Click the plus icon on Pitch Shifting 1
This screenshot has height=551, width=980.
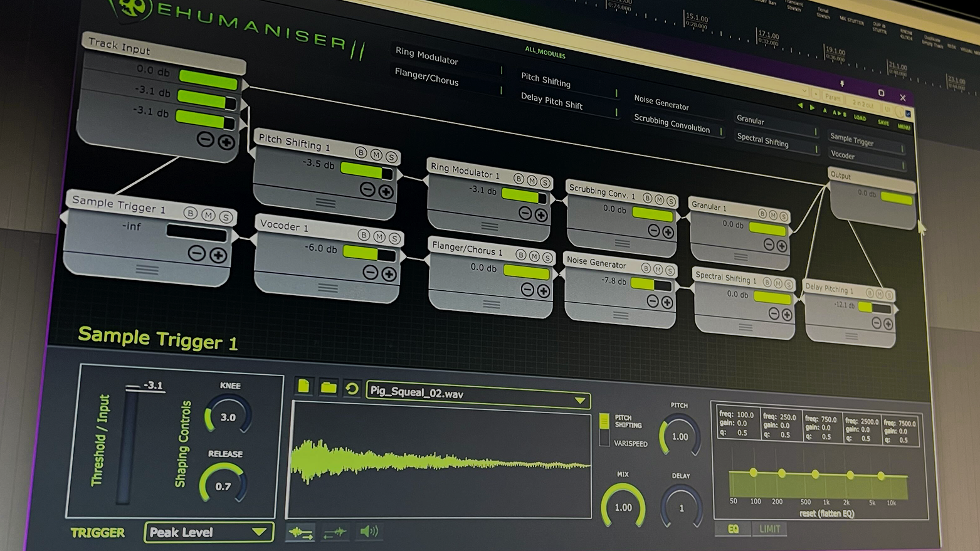pos(386,192)
